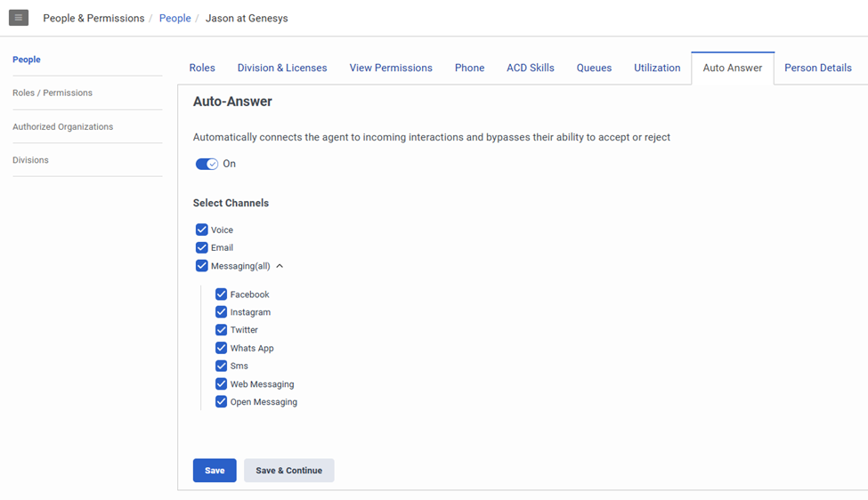This screenshot has height=500, width=868.
Task: Turn off the Auto-Answer toggle
Action: [x=207, y=164]
